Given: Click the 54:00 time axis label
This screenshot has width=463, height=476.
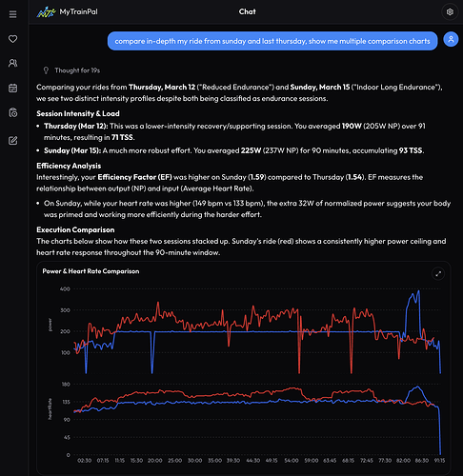Looking at the screenshot, I should (292, 460).
